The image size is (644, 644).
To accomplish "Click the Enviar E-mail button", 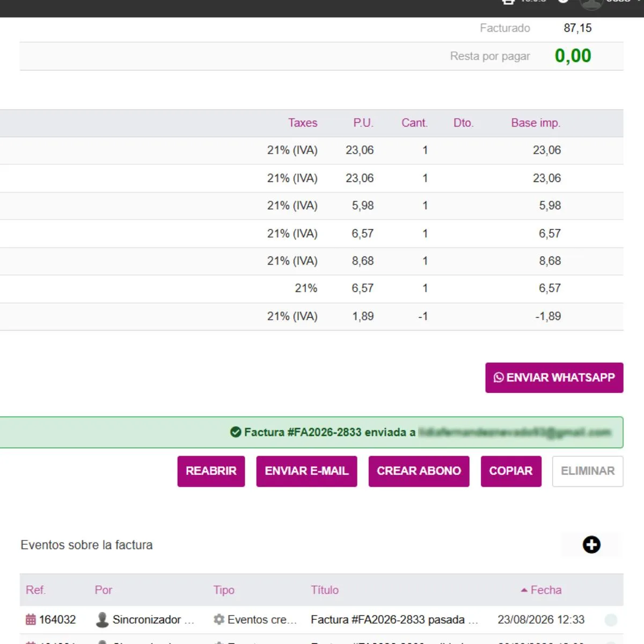I will coord(306,471).
